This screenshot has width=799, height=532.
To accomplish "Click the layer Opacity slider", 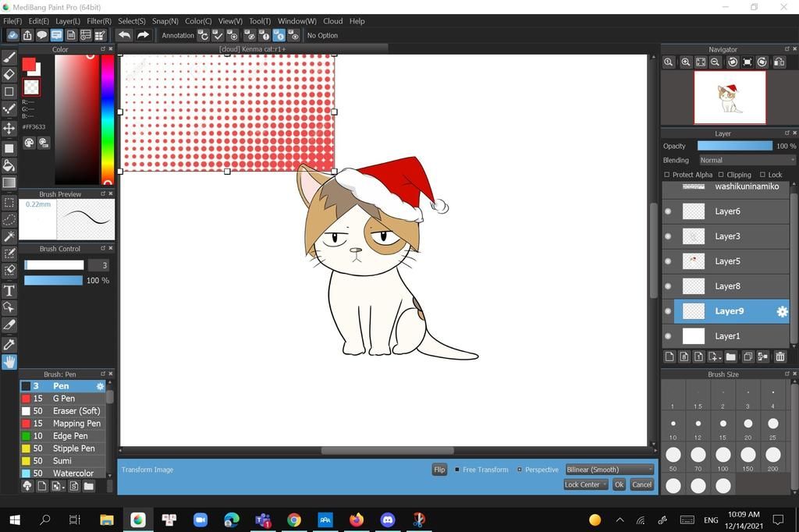I will pyautogui.click(x=735, y=146).
